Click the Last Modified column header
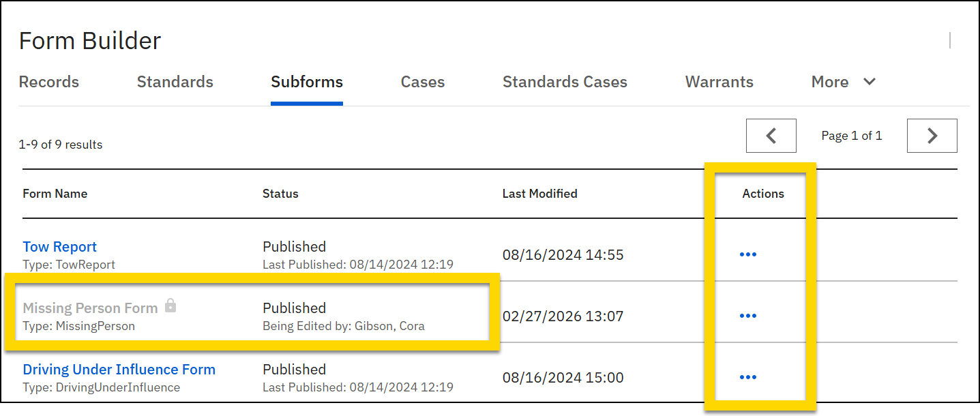This screenshot has height=416, width=980. coord(539,194)
